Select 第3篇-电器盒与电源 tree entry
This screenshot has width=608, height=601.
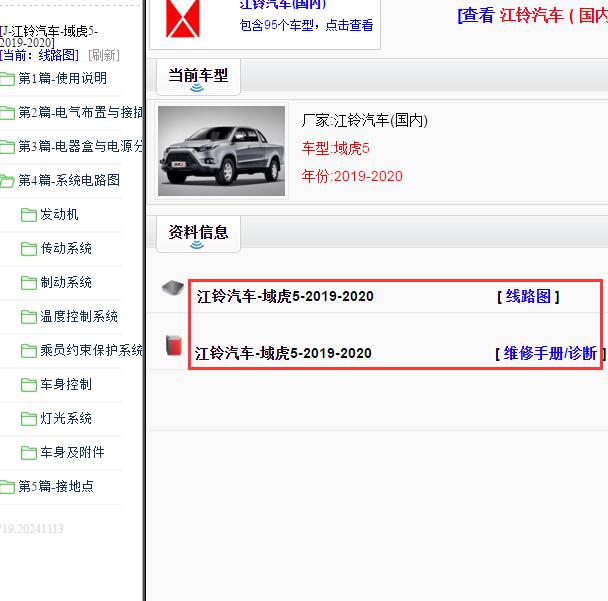click(81, 146)
